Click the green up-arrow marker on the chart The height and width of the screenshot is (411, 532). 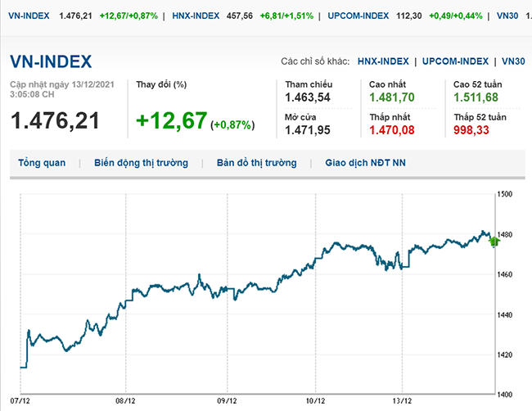pyautogui.click(x=494, y=241)
